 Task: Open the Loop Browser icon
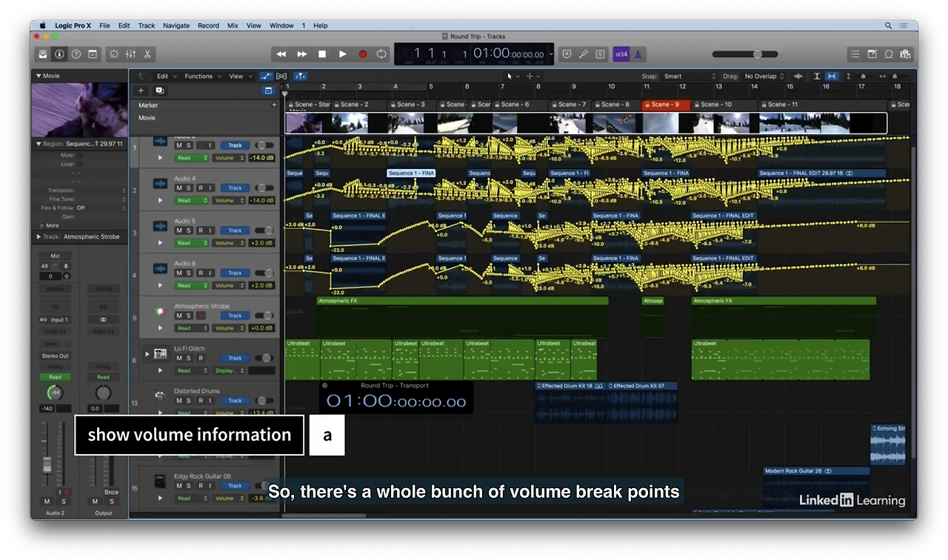pyautogui.click(x=888, y=54)
